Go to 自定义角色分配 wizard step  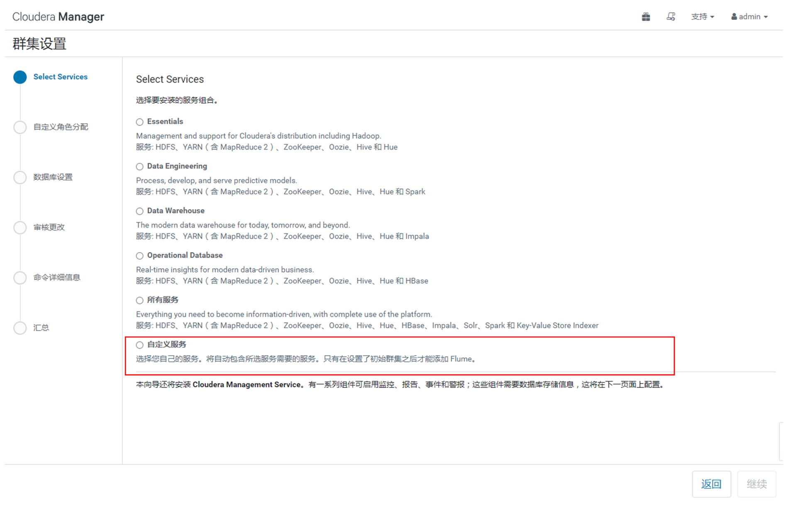tap(61, 127)
